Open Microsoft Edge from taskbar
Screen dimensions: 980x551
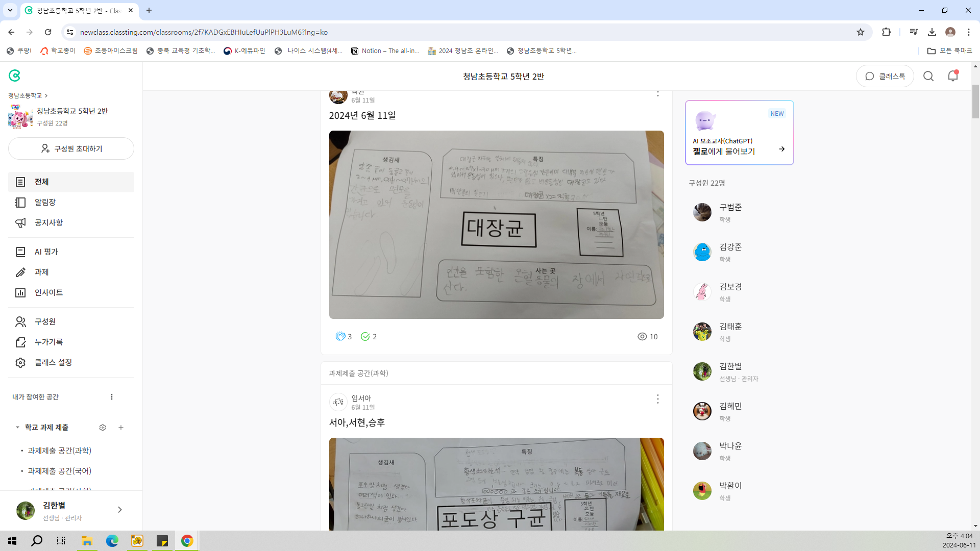click(112, 541)
